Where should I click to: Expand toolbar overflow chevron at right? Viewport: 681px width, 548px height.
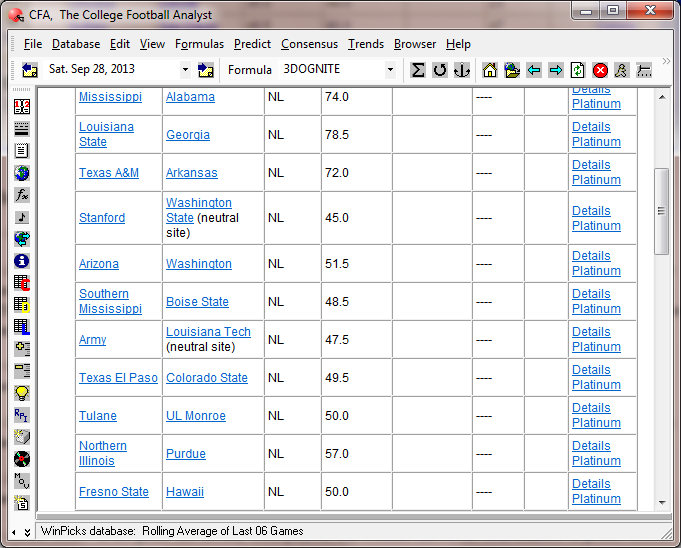666,62
